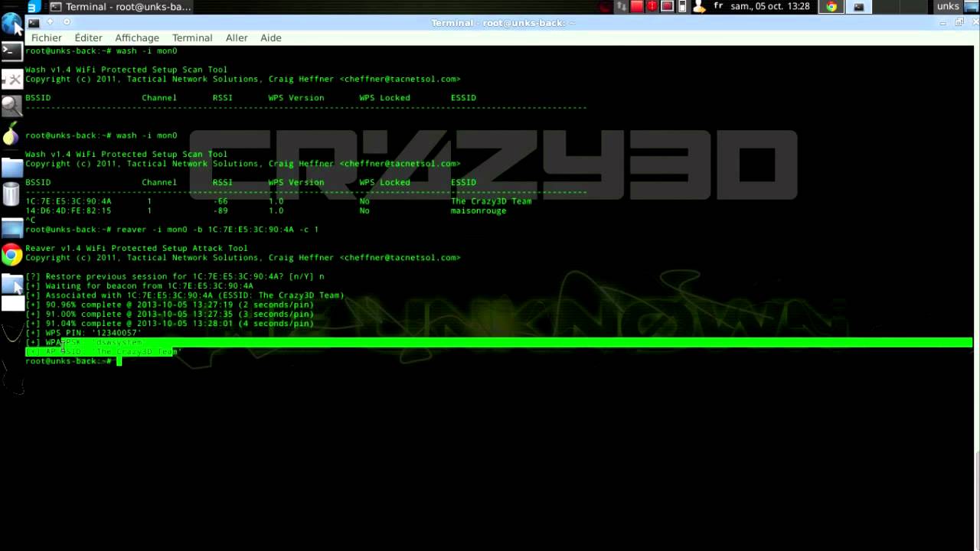This screenshot has width=980, height=551.
Task: Click 'Waiting for beacon' line
Action: 139,285
